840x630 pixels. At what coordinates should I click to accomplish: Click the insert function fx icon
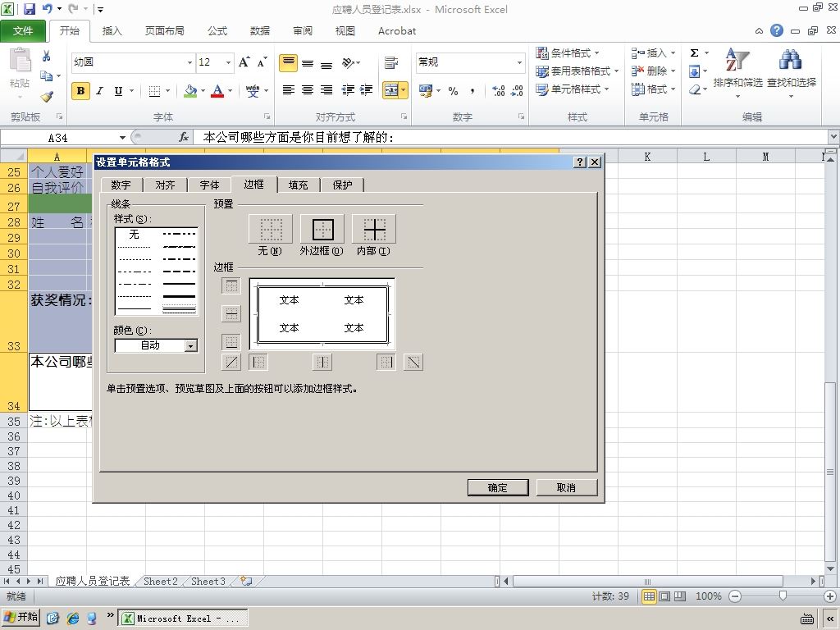pyautogui.click(x=184, y=138)
